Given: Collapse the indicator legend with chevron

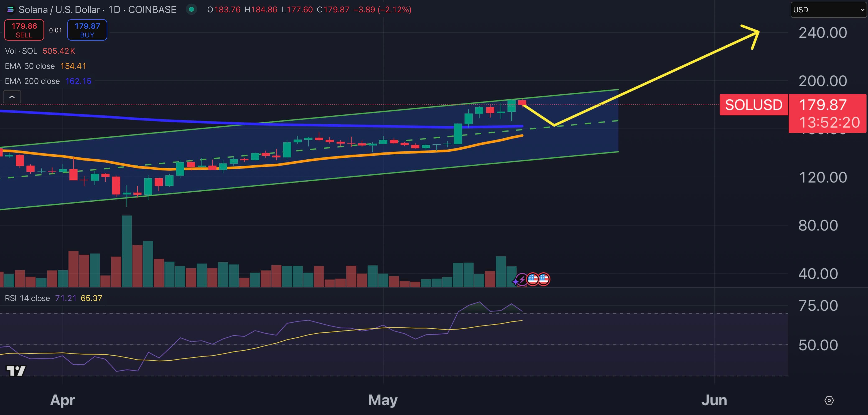Looking at the screenshot, I should click(12, 97).
